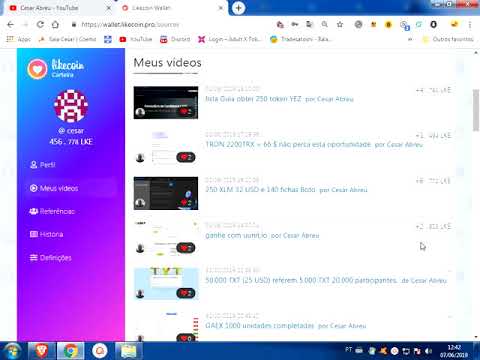Click the TXT video thumbnail
This screenshot has width=480, height=360.
tap(166, 284)
